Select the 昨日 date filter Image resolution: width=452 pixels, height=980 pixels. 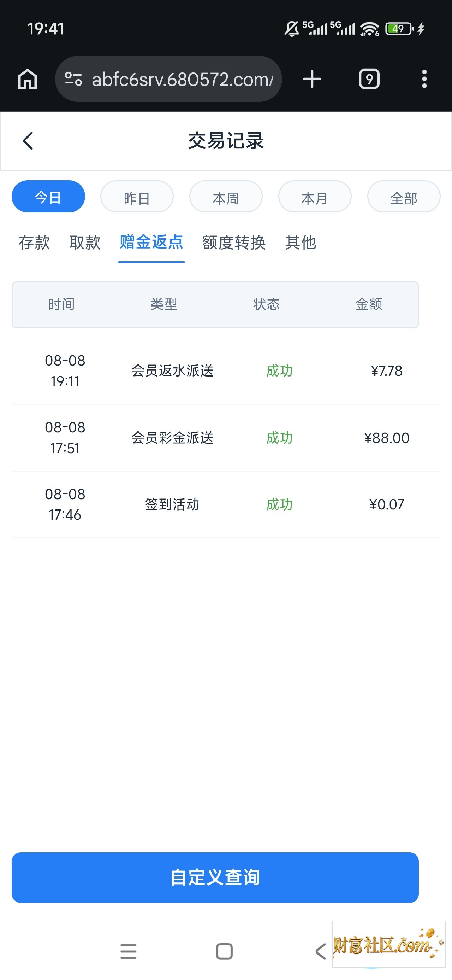pos(137,197)
